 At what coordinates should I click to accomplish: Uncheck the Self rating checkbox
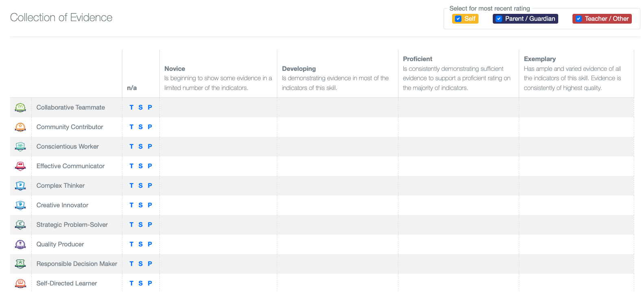pos(458,19)
